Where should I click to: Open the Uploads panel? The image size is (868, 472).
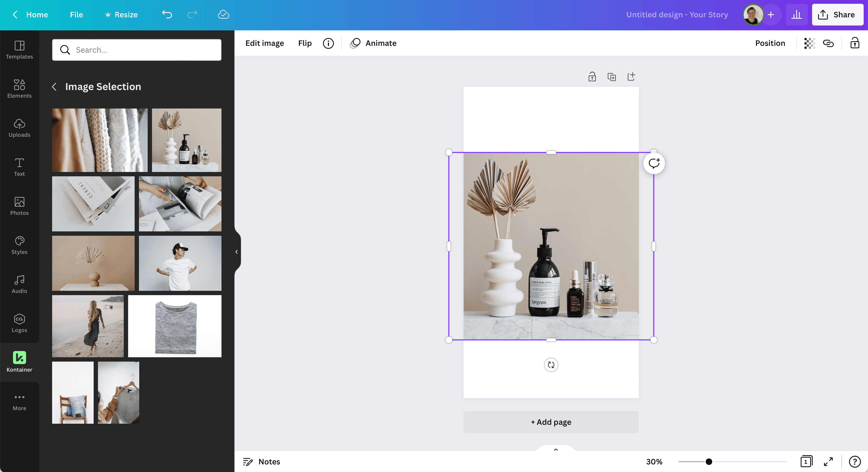(x=19, y=128)
